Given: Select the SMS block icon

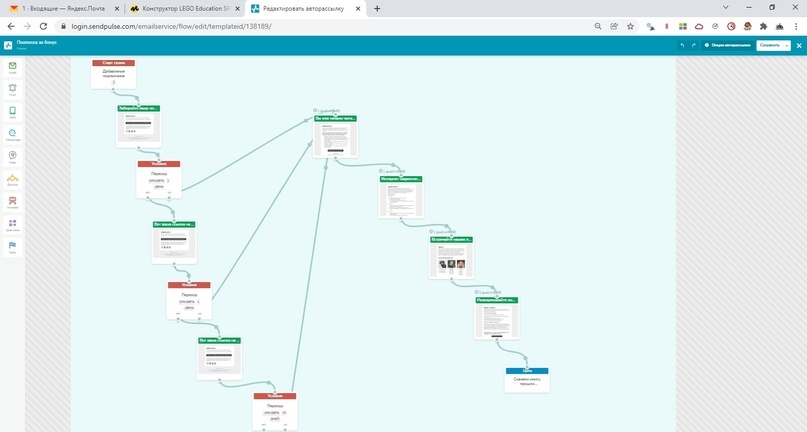Looking at the screenshot, I should click(x=12, y=112).
